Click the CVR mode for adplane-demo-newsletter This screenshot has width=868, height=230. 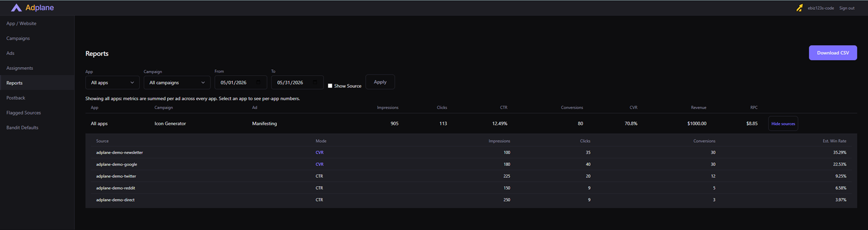[x=319, y=153]
